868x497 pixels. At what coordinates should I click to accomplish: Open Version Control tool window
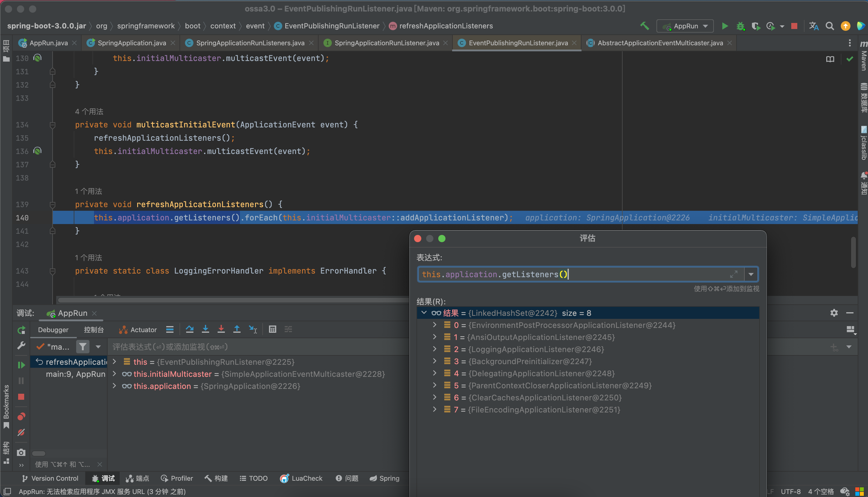(x=50, y=478)
